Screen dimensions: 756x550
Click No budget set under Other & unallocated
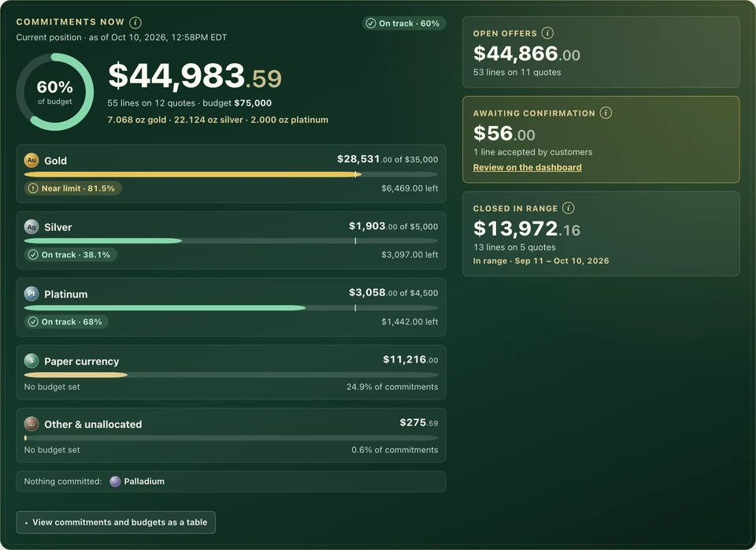coord(52,450)
